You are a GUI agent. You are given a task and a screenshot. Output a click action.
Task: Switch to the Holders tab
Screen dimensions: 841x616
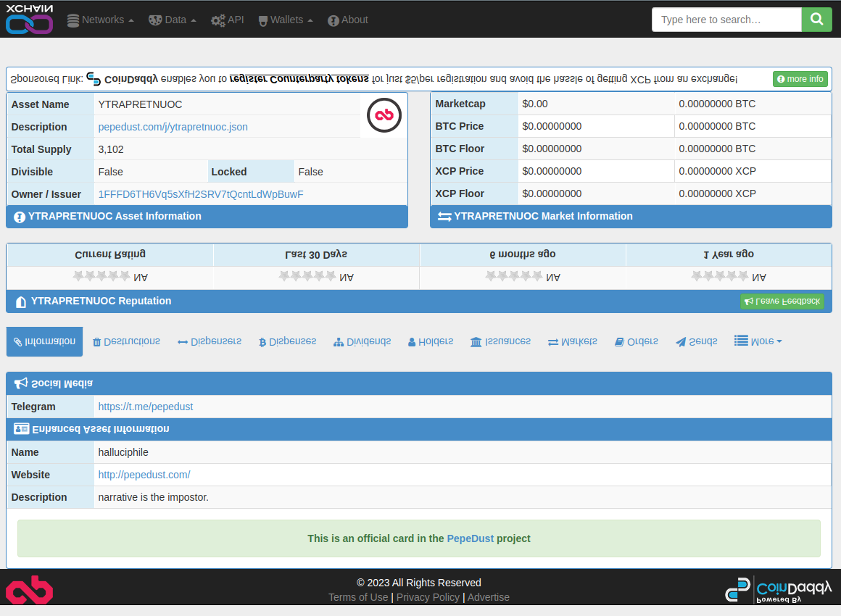pos(430,341)
